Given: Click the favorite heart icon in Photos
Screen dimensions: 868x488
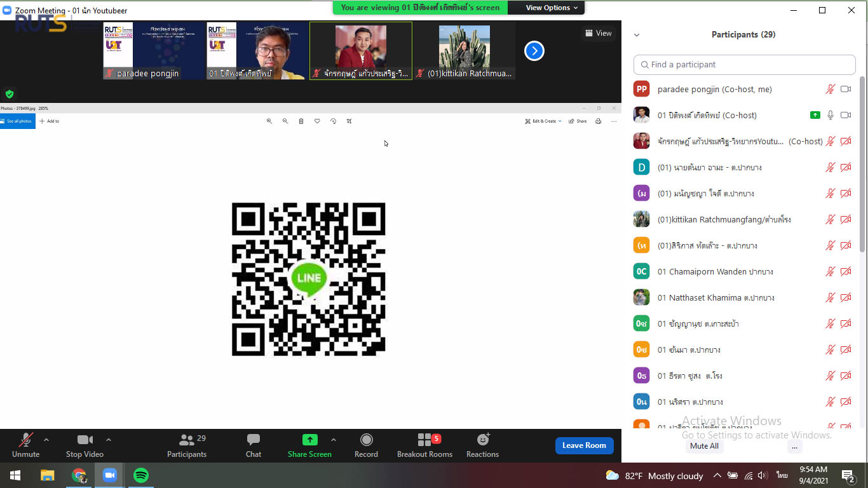Looking at the screenshot, I should click(317, 121).
